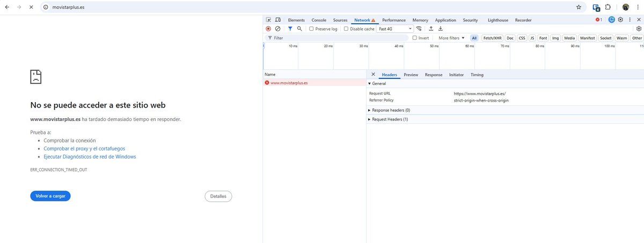Open Network settings gear icon
This screenshot has width=644, height=243.
[639, 28]
